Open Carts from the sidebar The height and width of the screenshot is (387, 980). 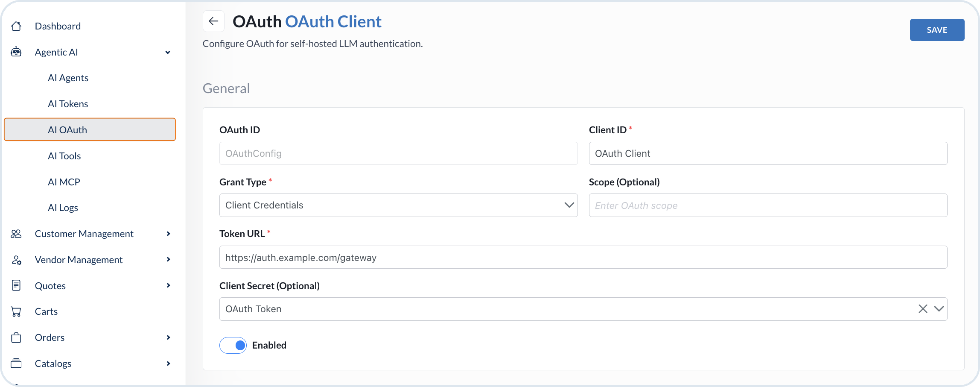pos(46,311)
